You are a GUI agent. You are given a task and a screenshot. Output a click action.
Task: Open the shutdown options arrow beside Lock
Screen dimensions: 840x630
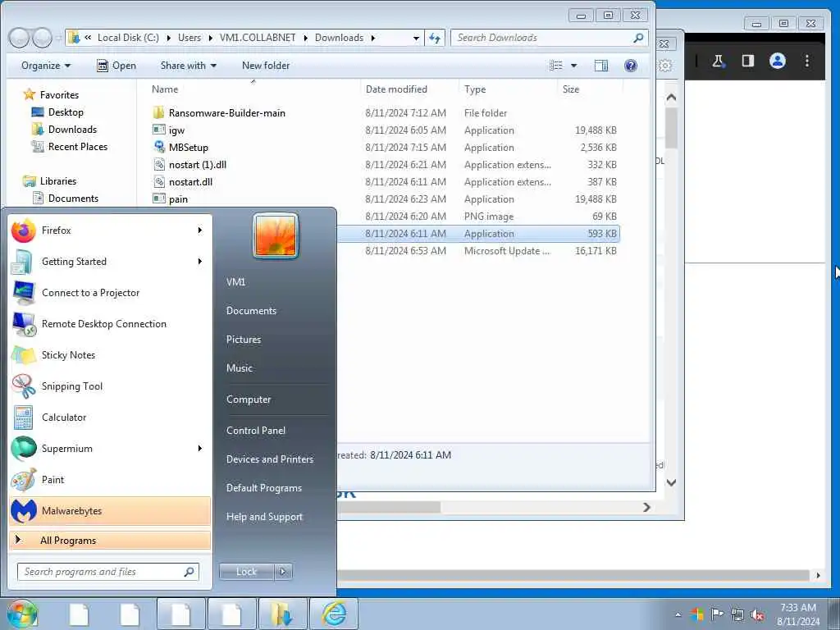pyautogui.click(x=283, y=572)
